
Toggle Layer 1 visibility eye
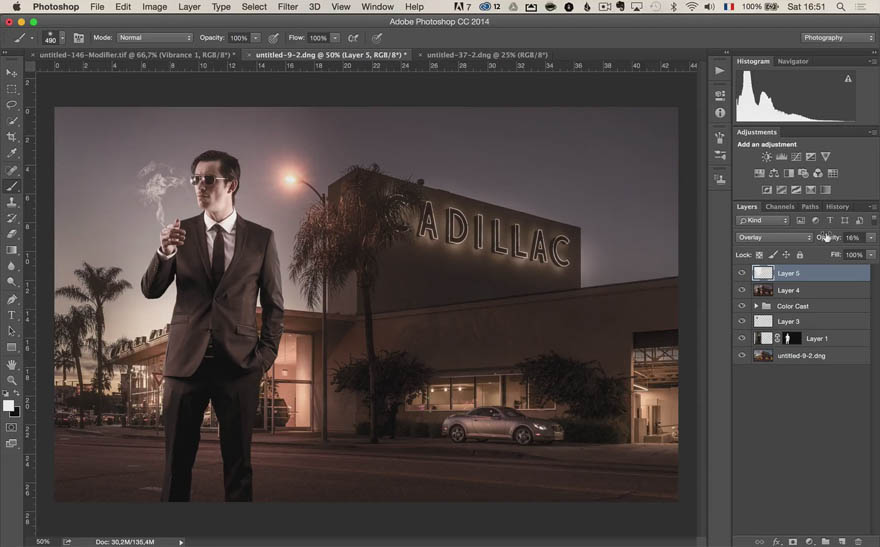[x=741, y=338]
